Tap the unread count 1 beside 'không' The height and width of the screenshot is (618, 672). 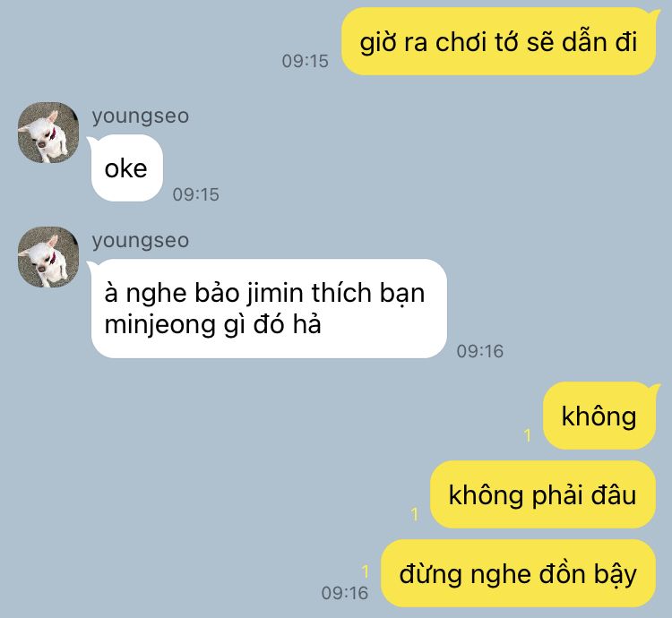pyautogui.click(x=528, y=435)
